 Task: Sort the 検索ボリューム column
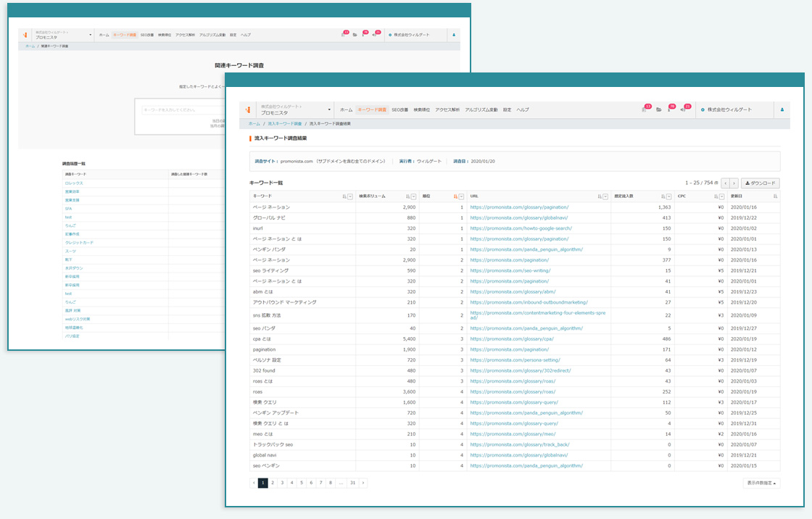tap(407, 197)
